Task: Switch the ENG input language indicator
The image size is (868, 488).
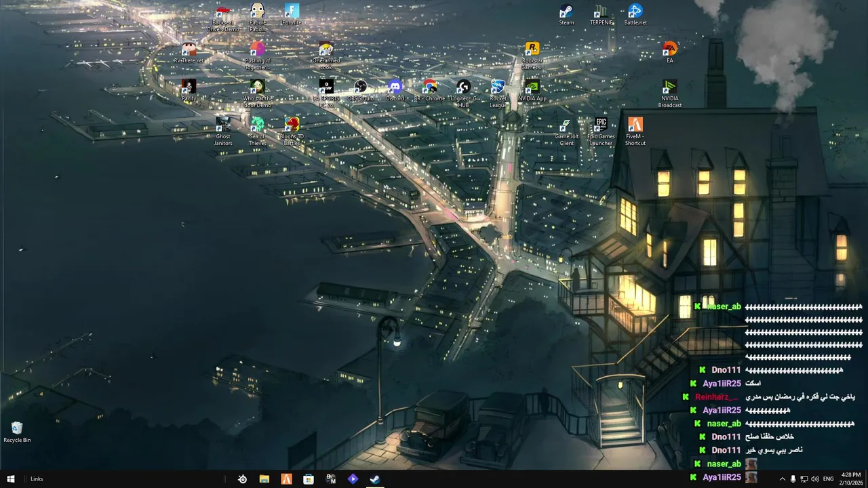Action: click(829, 479)
